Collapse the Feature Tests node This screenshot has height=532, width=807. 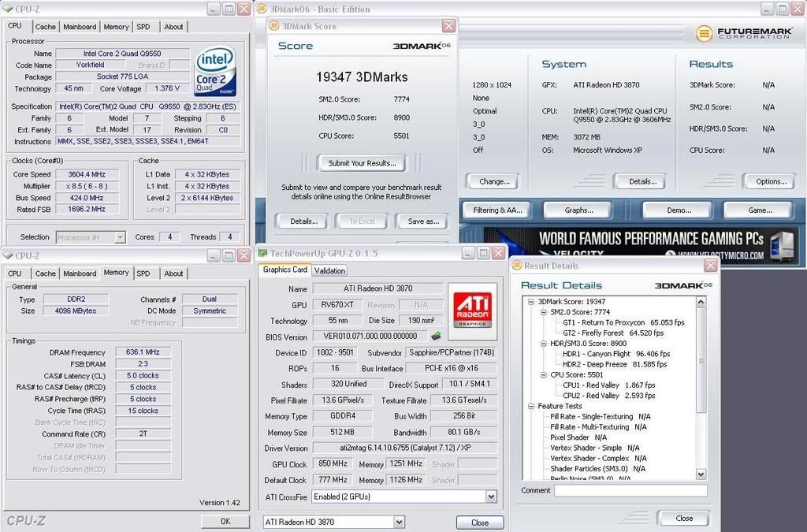530,407
